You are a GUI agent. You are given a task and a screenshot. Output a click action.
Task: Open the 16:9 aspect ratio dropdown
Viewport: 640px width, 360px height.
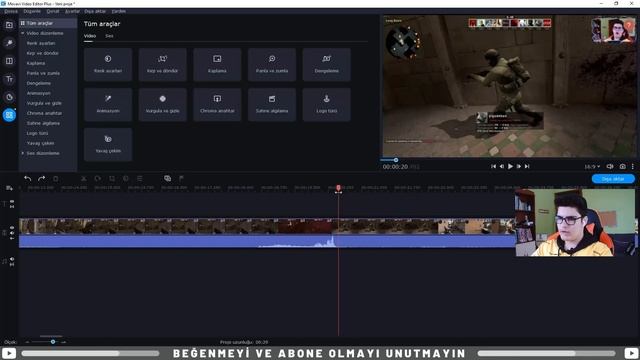(x=592, y=167)
